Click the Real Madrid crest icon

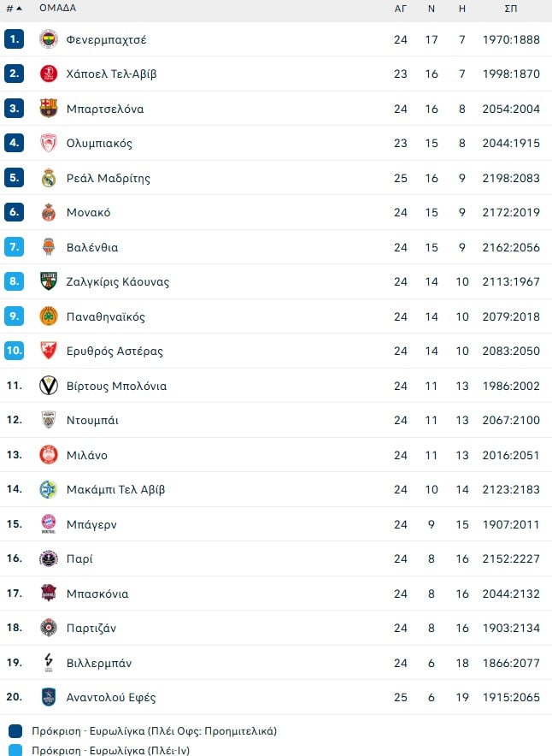tap(49, 178)
